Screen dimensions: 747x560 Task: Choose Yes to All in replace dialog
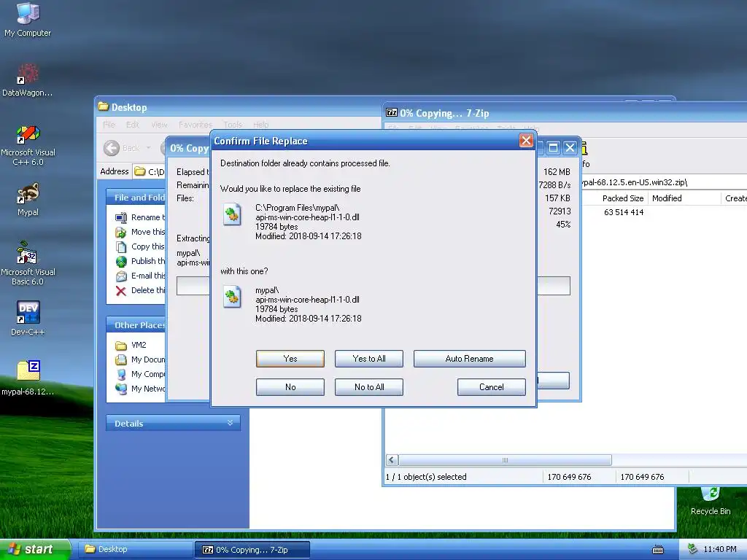(368, 359)
